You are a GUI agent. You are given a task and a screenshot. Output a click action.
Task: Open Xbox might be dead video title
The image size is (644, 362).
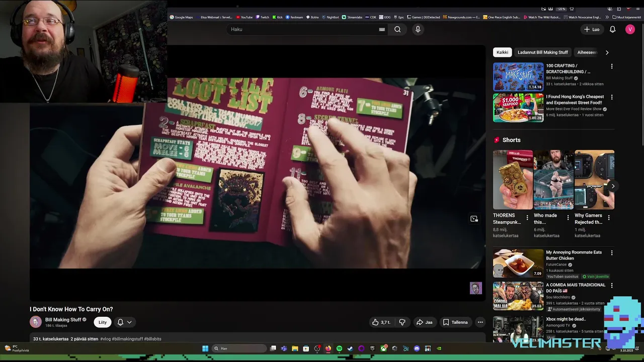click(566, 319)
